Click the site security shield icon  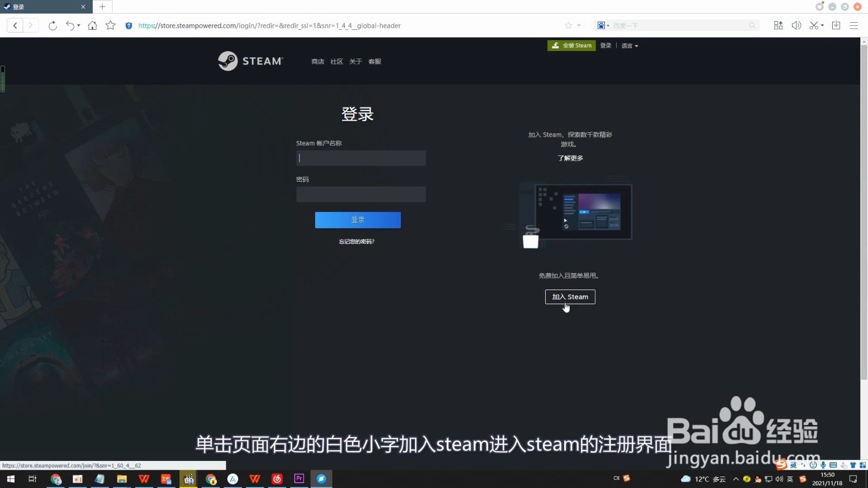coord(129,25)
